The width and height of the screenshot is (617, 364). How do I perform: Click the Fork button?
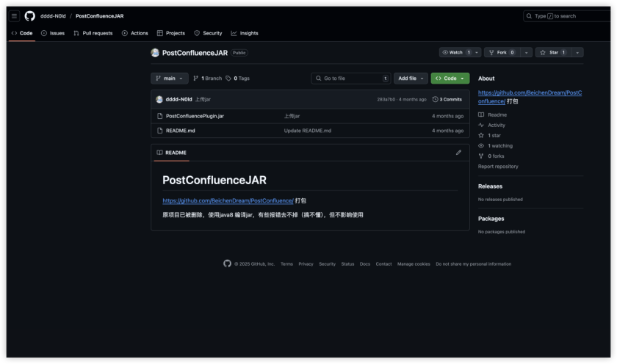[502, 52]
